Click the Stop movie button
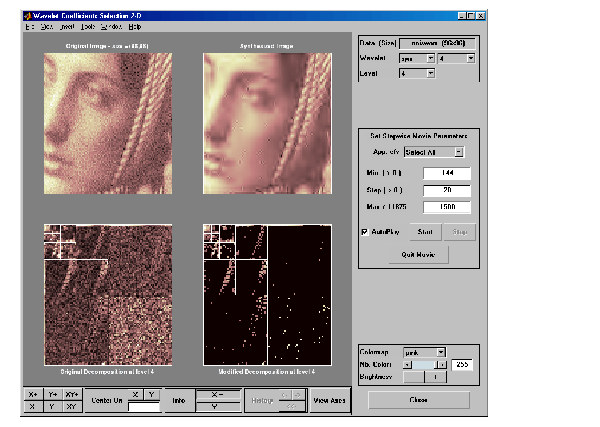The image size is (600, 427). pyautogui.click(x=460, y=232)
